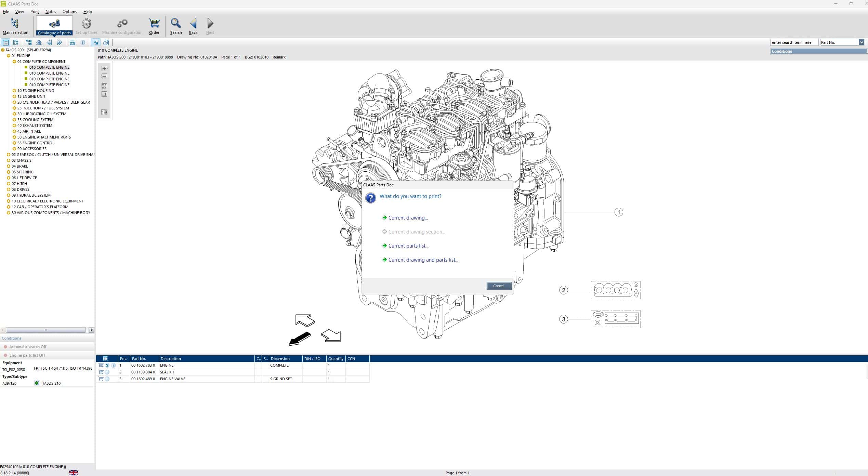
Task: Open the View menu
Action: (19, 12)
